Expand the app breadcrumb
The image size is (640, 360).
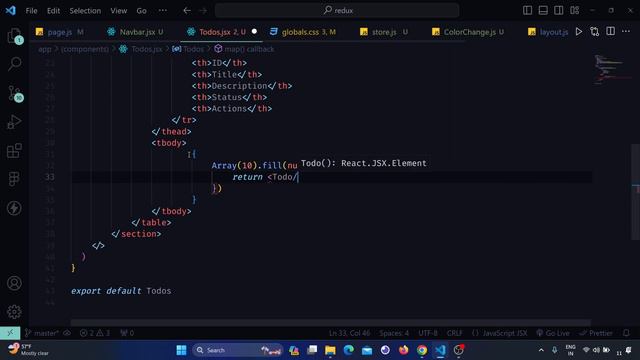(44, 49)
